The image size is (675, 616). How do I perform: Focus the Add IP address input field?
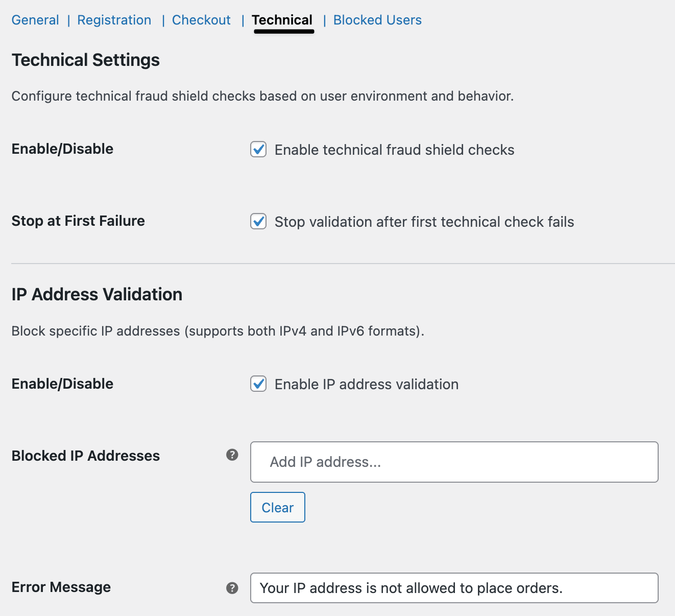454,462
